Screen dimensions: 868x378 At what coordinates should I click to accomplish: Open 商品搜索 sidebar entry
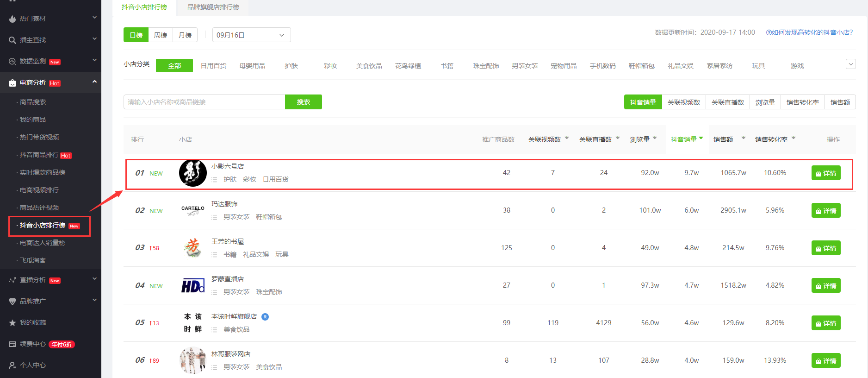tap(33, 102)
